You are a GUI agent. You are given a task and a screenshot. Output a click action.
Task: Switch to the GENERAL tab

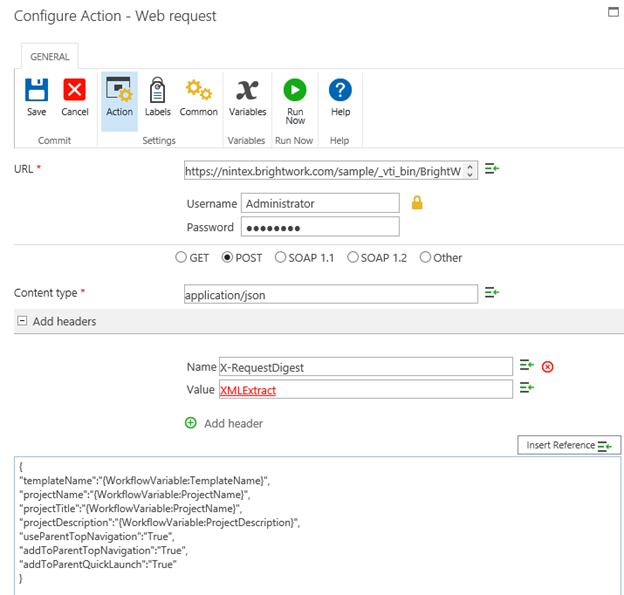tap(50, 57)
